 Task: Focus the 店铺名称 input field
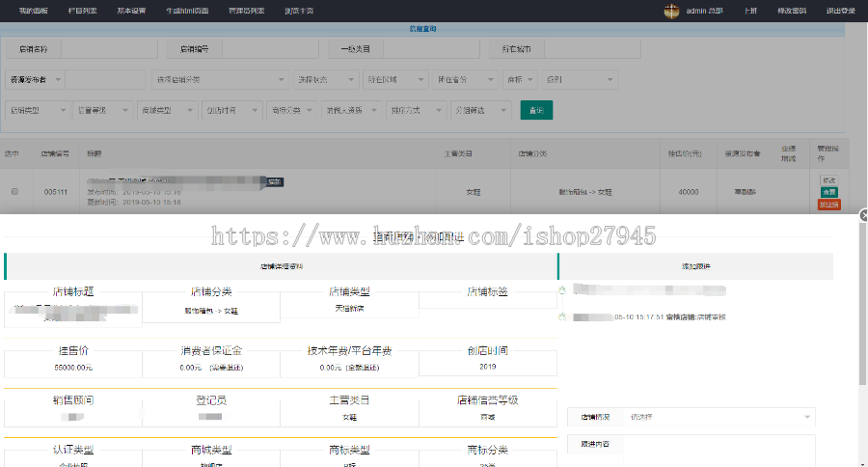[x=109, y=49]
